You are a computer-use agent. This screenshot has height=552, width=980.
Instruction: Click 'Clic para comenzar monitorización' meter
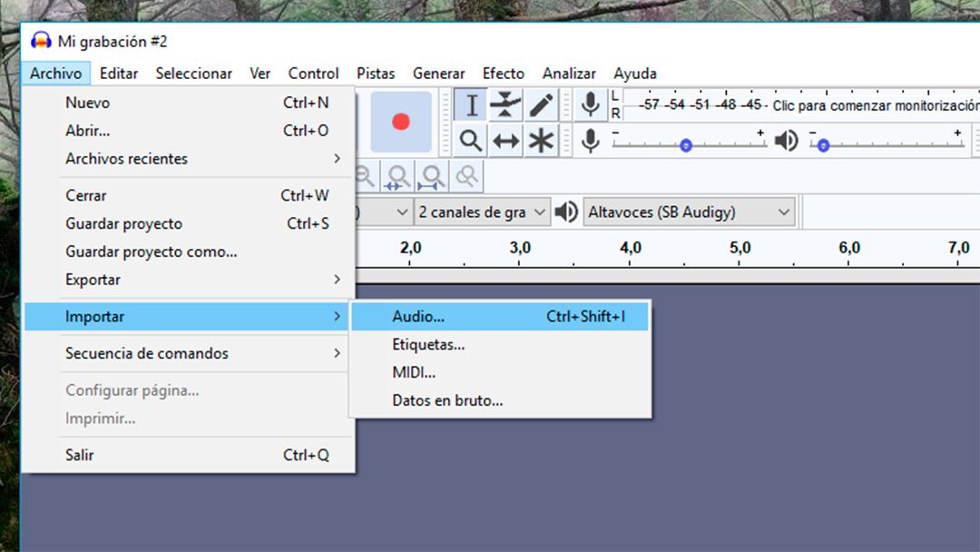pos(875,105)
